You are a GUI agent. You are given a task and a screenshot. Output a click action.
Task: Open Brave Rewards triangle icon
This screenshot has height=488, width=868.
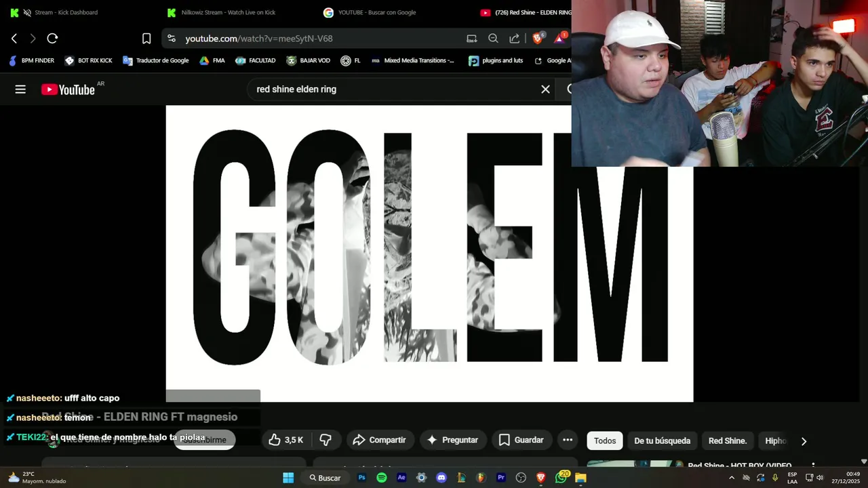click(560, 39)
